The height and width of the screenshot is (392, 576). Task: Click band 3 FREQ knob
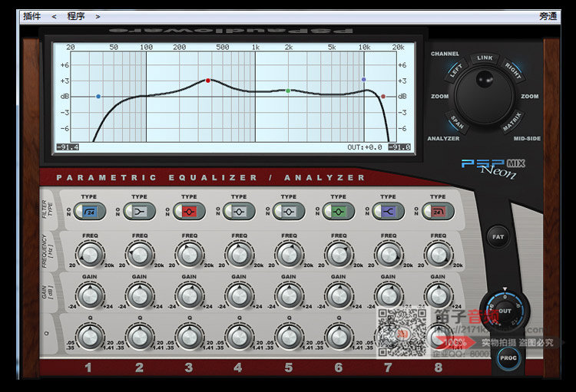[x=190, y=255]
